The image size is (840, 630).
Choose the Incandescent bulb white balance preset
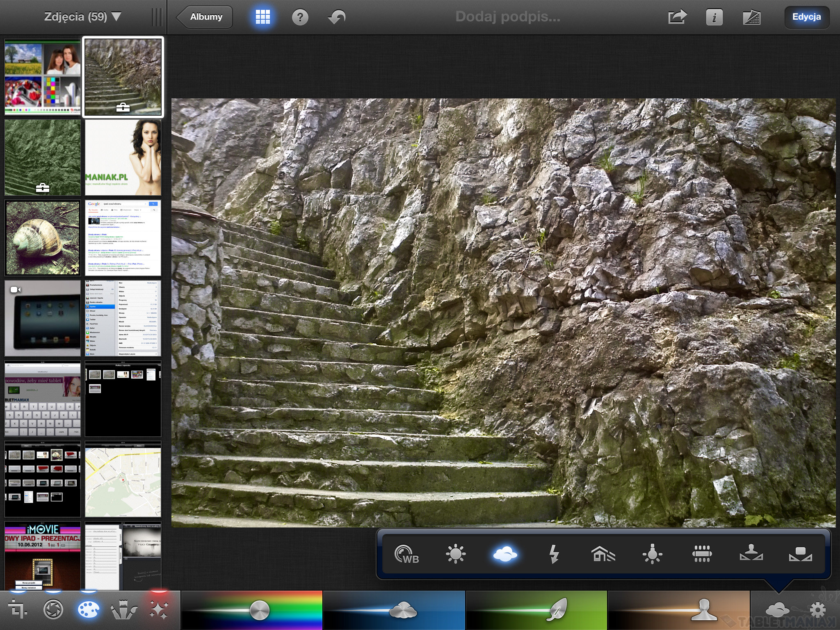tap(652, 555)
